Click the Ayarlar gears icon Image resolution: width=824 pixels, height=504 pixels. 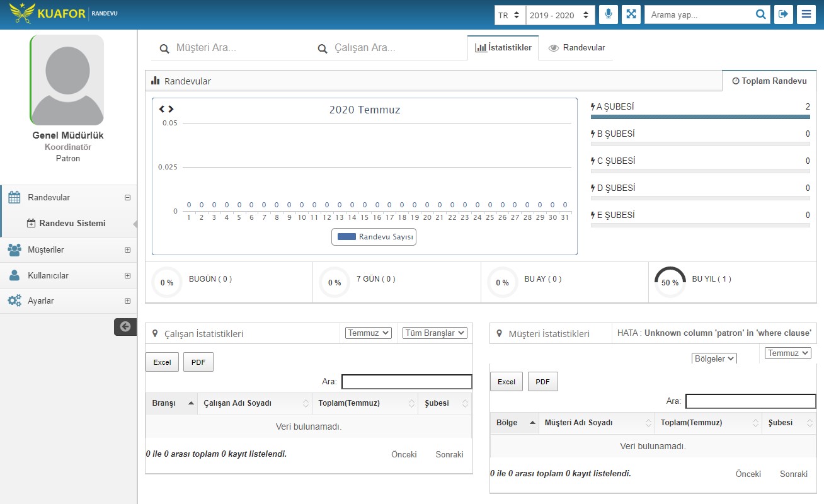14,301
